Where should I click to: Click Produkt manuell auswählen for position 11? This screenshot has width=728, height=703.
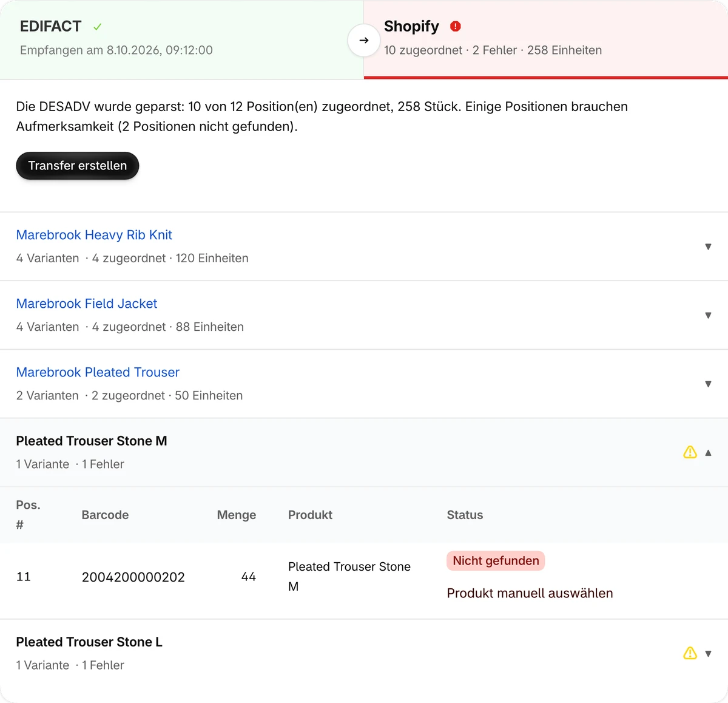click(x=530, y=593)
